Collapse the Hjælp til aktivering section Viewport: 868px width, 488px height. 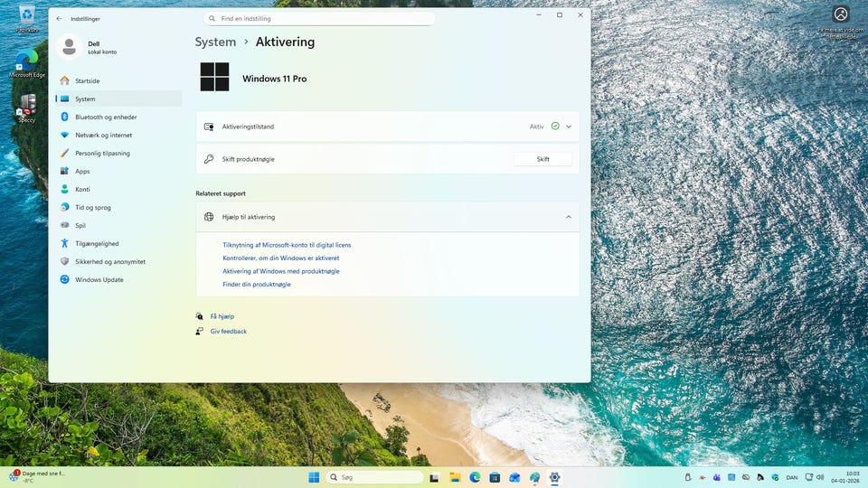(569, 217)
